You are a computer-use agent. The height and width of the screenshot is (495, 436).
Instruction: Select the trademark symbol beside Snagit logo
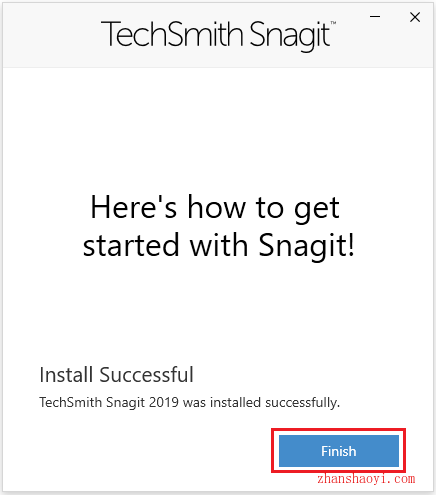(x=333, y=23)
